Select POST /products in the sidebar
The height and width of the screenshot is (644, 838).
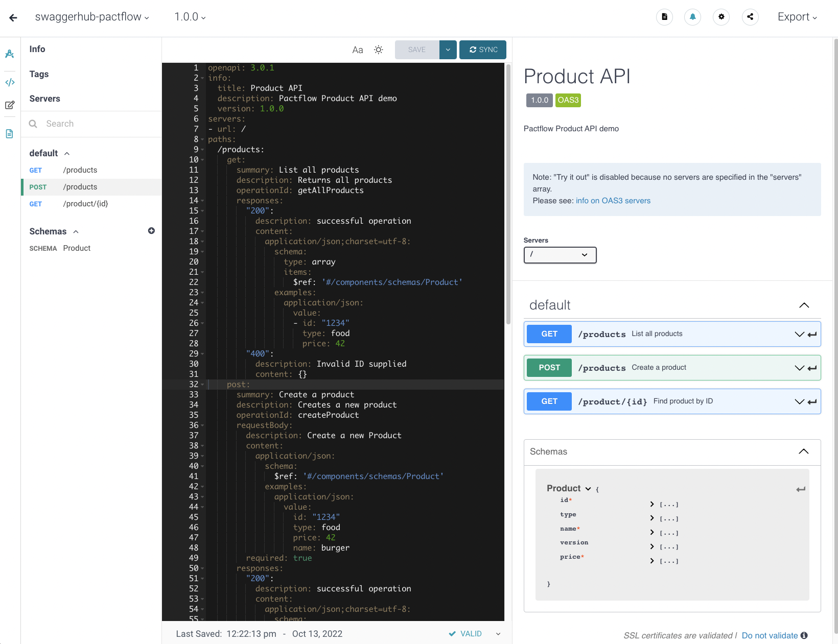pos(80,187)
